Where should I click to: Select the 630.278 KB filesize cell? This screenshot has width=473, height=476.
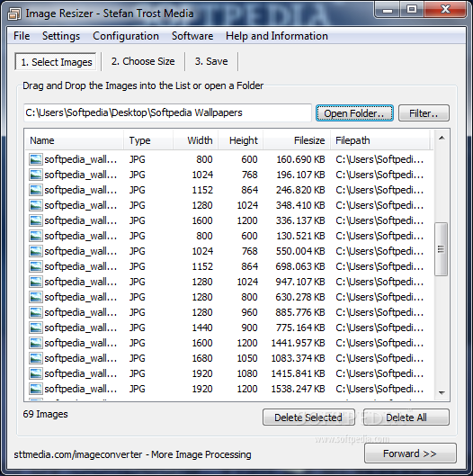coord(300,297)
